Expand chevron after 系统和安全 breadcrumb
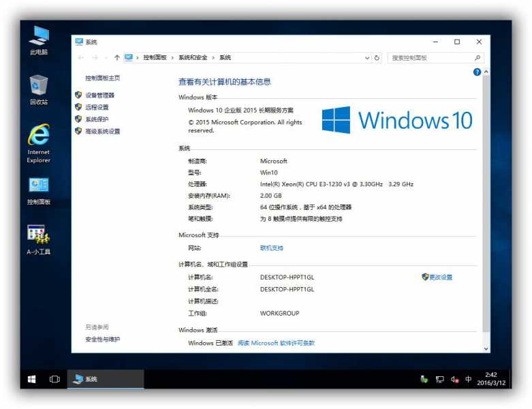Image resolution: width=532 pixels, height=409 pixels. (213, 58)
